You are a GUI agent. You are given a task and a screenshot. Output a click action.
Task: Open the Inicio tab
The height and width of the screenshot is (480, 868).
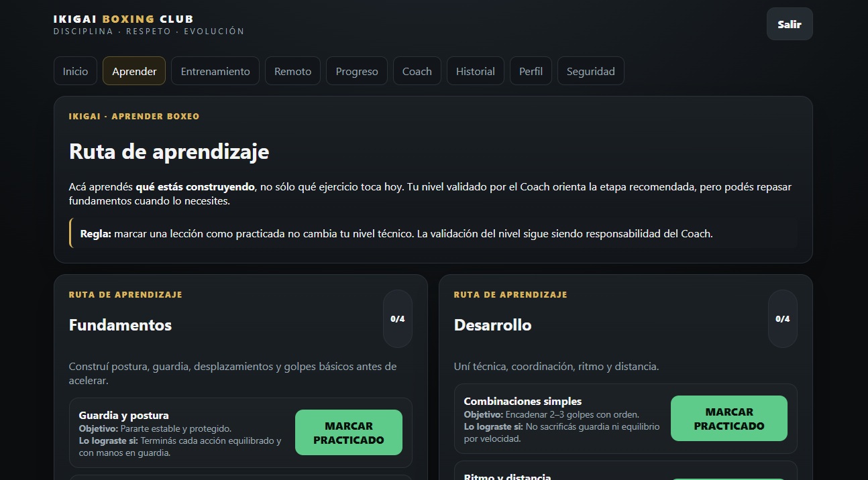75,71
